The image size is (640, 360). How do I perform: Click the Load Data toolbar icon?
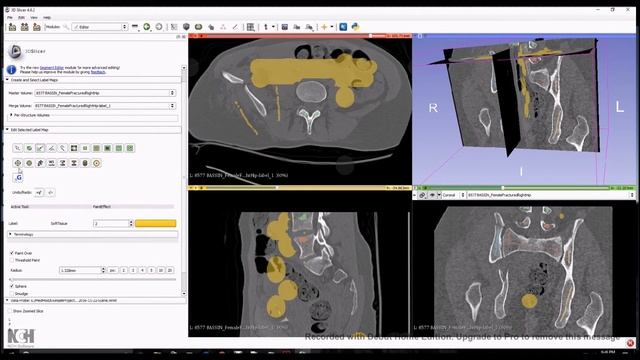click(x=12, y=27)
